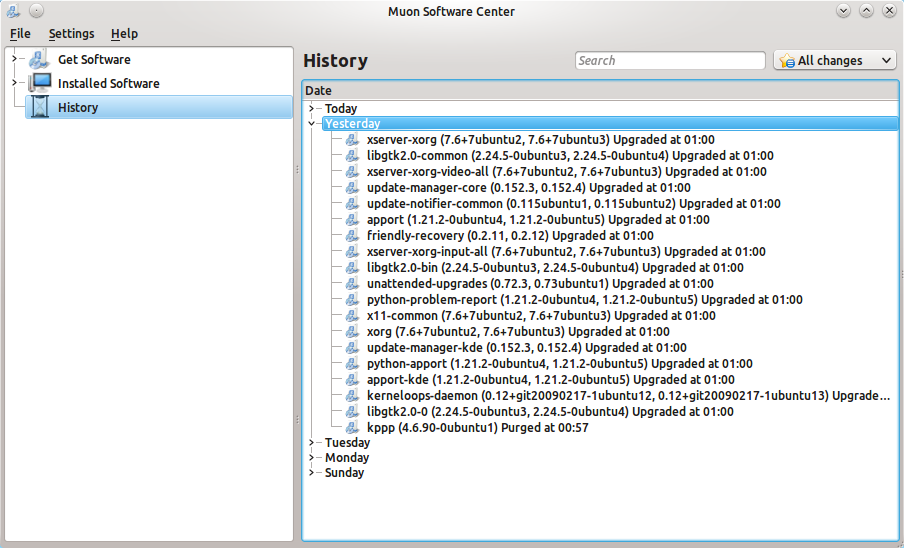The width and height of the screenshot is (904, 548).
Task: Click the icon beside unattended-upgrades row
Action: (352, 284)
